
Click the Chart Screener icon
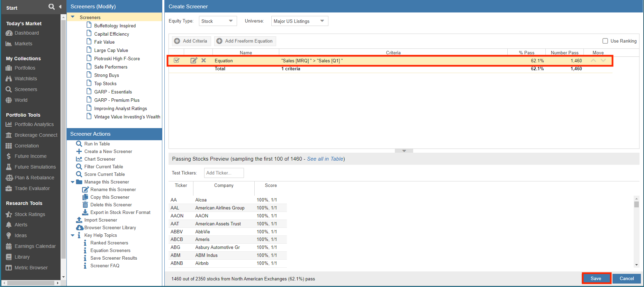point(79,159)
